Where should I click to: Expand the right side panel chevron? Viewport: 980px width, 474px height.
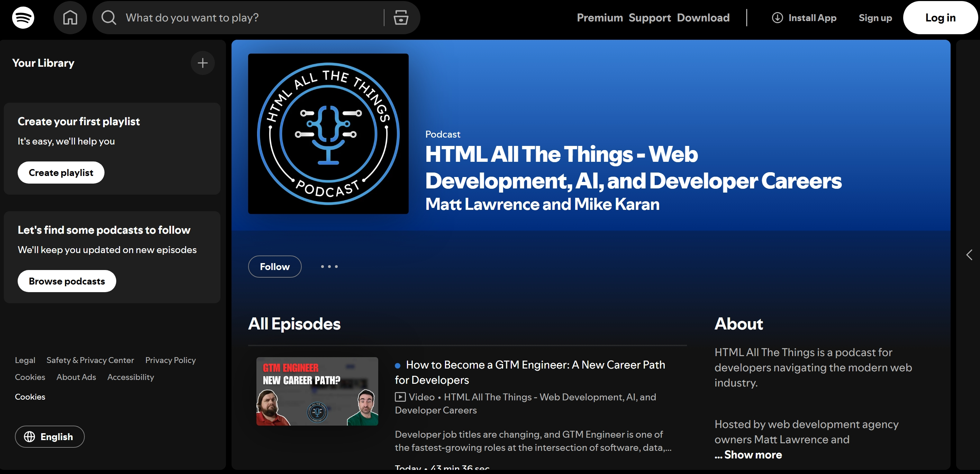tap(969, 255)
